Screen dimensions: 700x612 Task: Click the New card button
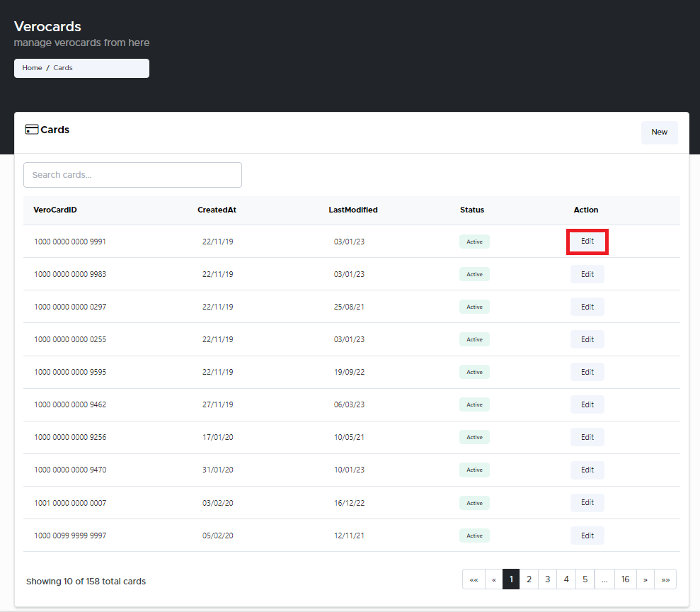click(x=659, y=132)
